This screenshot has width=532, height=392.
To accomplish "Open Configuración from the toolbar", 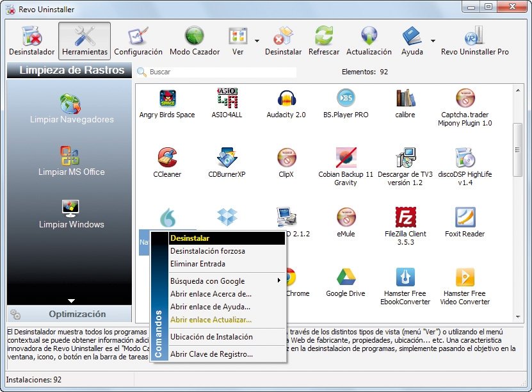I will [138, 41].
